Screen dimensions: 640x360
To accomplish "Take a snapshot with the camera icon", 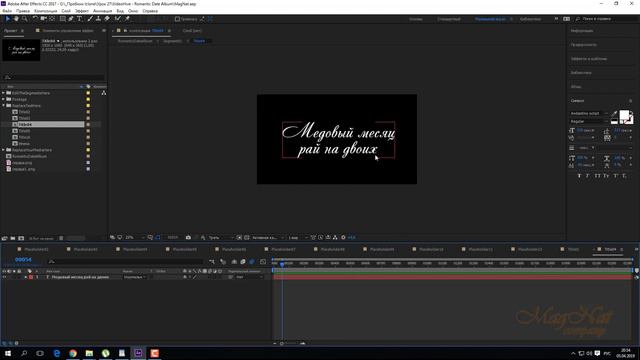I will [x=188, y=237].
